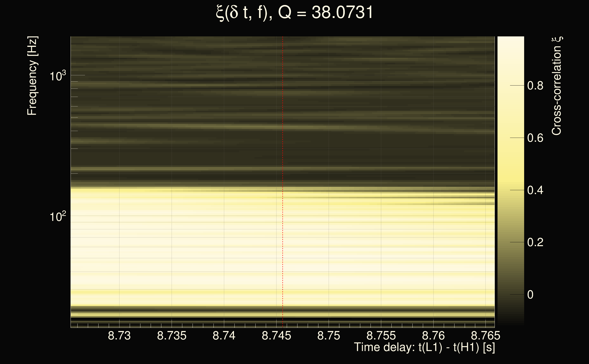Click the red dashed vertical delay line
The width and height of the screenshot is (589, 364).
[x=282, y=169]
